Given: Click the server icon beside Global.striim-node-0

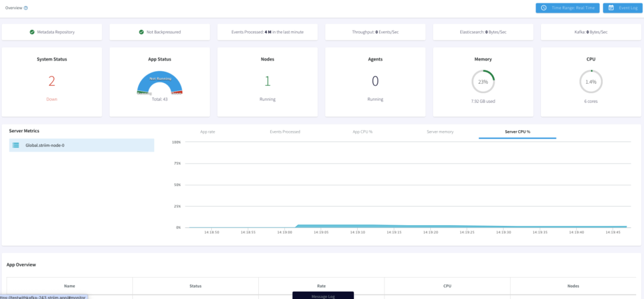Looking at the screenshot, I should coord(16,145).
